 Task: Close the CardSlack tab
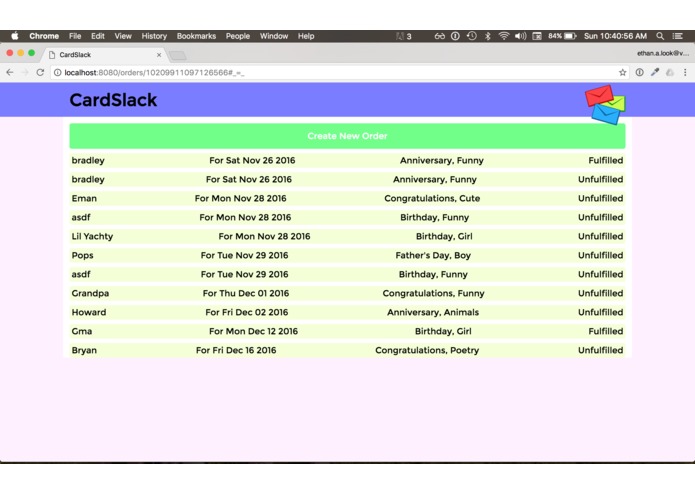(159, 55)
